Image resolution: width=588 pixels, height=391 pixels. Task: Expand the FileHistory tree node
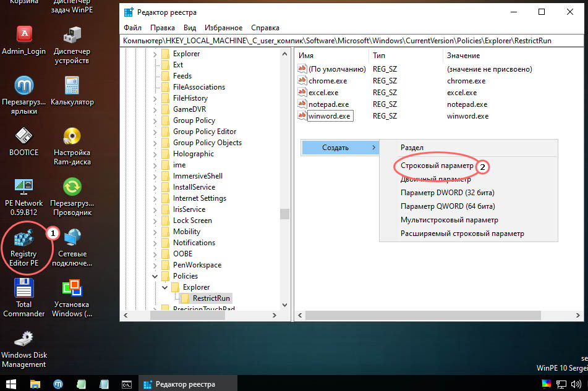pos(155,99)
